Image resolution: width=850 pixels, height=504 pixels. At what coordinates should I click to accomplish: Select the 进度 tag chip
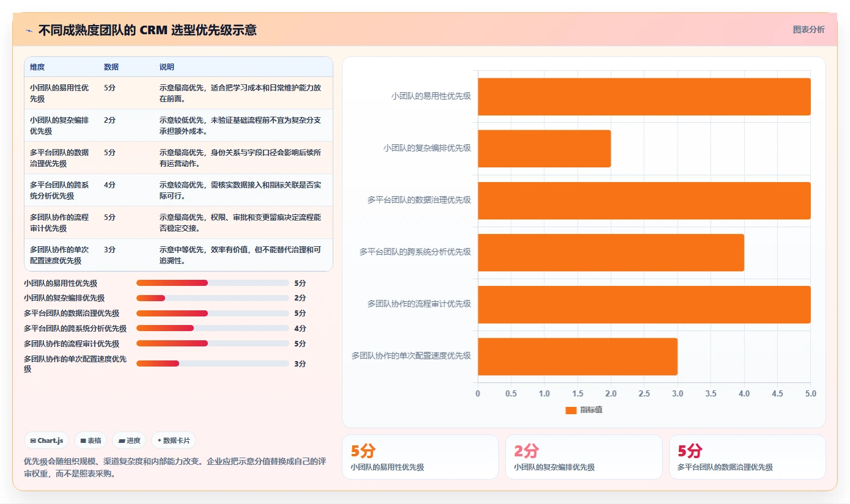coord(129,440)
